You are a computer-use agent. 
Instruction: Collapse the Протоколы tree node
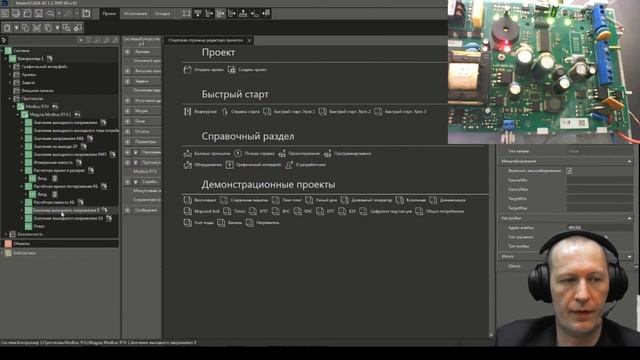(x=10, y=99)
